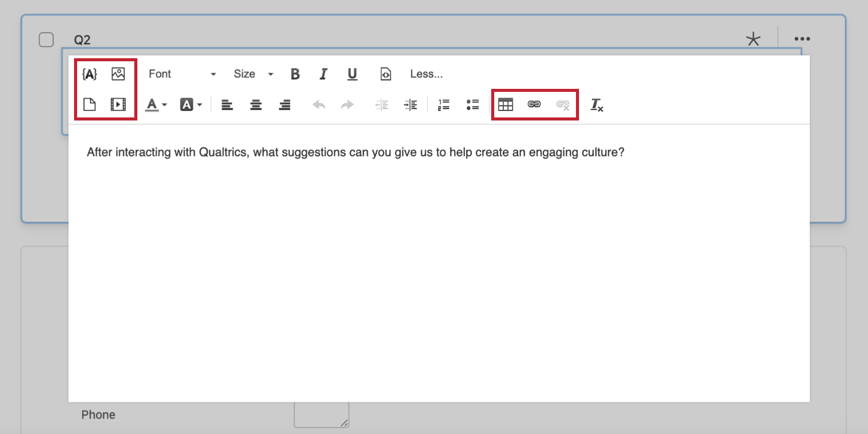Insert media using the video icon
The height and width of the screenshot is (434, 868).
(x=118, y=104)
